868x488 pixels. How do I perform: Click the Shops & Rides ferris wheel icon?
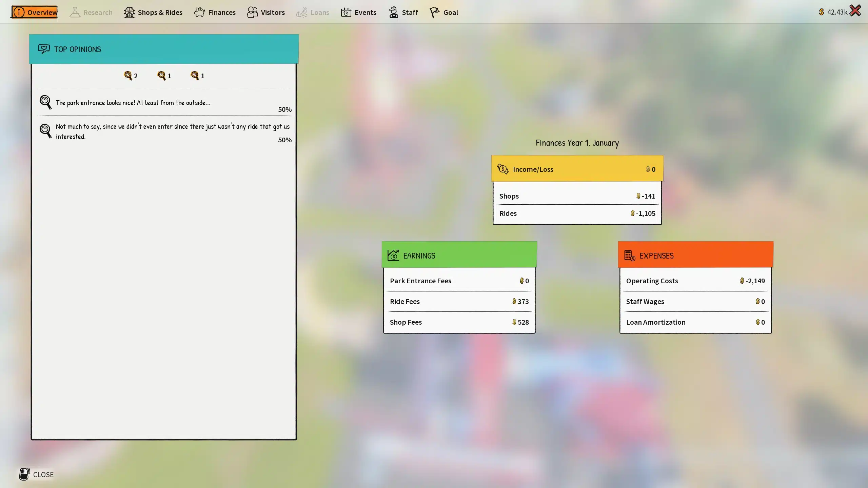coord(129,13)
